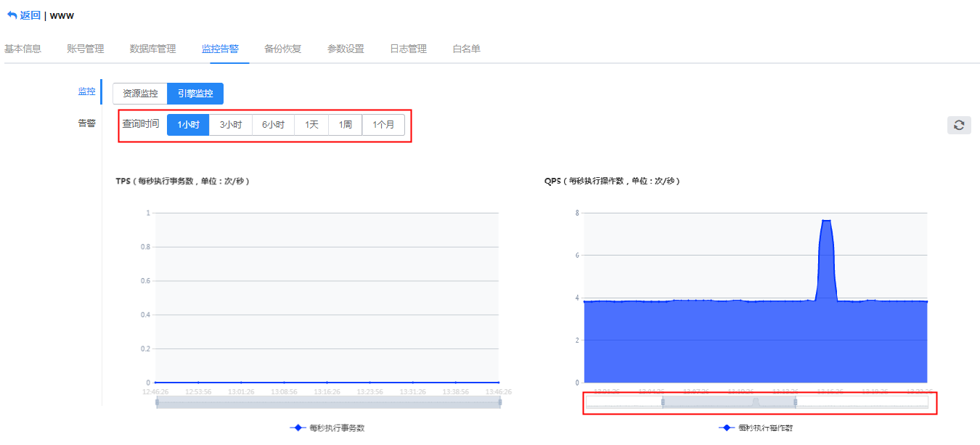Pick the 1周 time range
Screen dimensions: 980x445
[345, 125]
